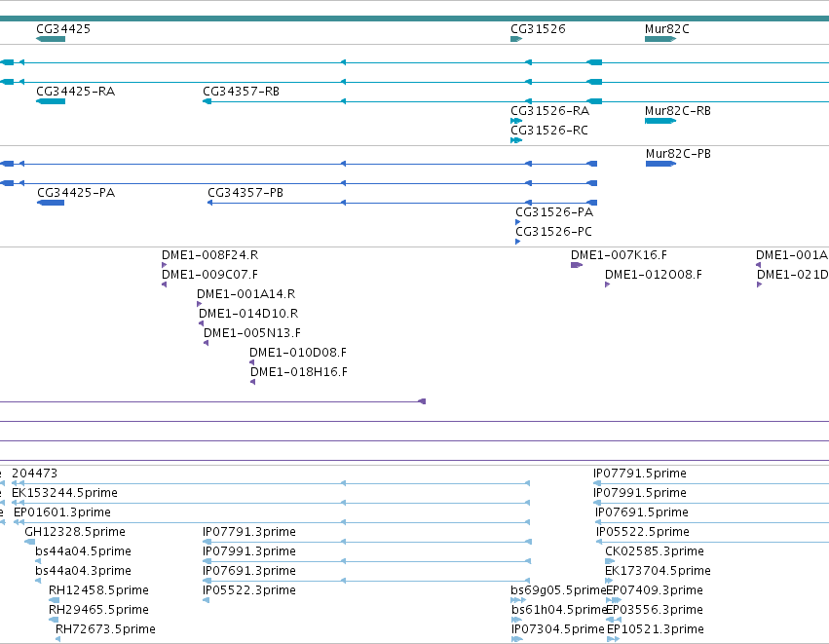The width and height of the screenshot is (829, 644).
Task: Click RH12458.5prime EST label
Action: click(98, 591)
